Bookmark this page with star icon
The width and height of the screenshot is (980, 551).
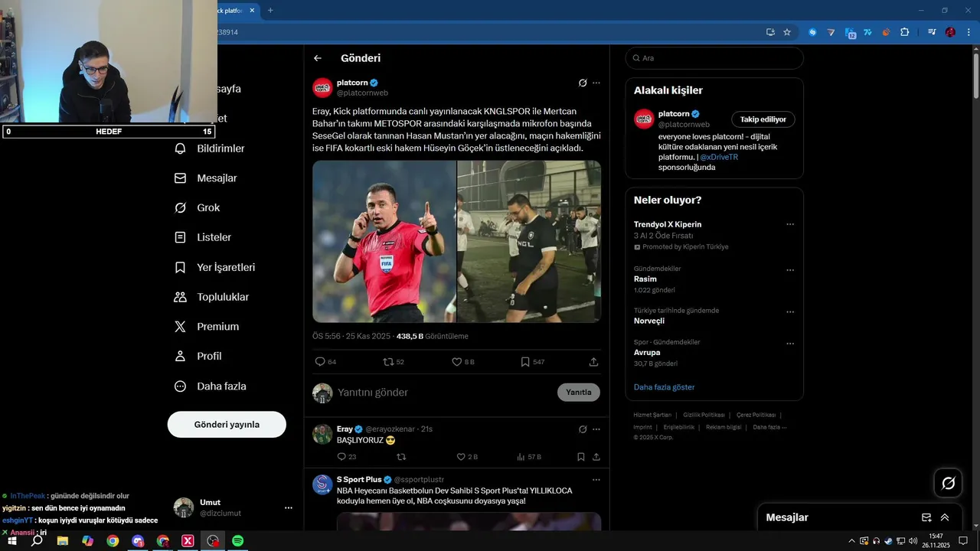787,32
